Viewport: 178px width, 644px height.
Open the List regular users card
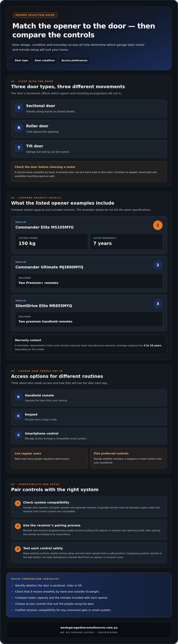coord(49,458)
